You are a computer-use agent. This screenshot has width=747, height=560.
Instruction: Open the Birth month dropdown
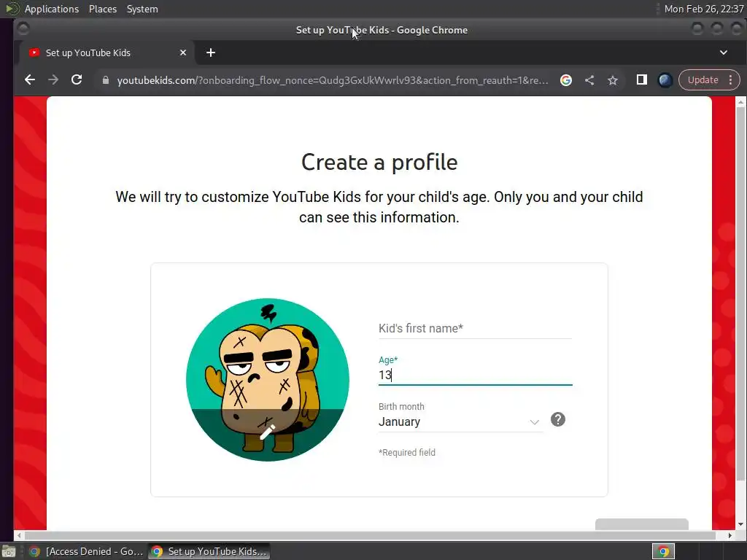(x=460, y=421)
